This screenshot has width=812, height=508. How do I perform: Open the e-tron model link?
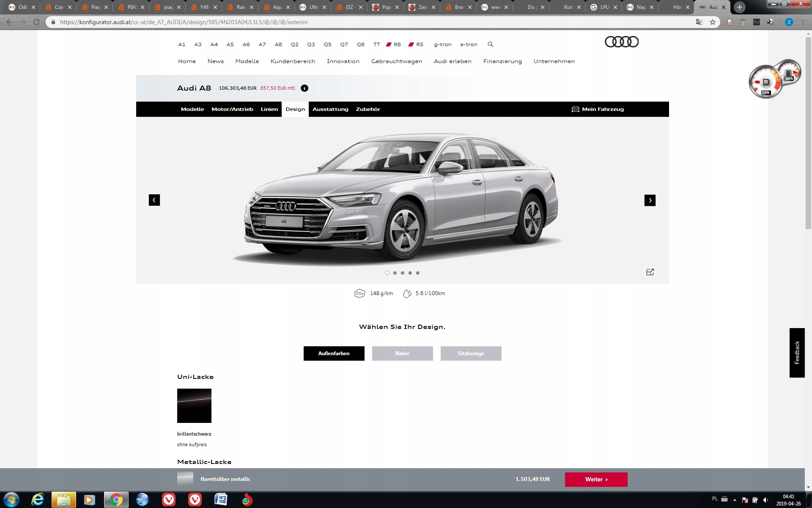tap(469, 44)
